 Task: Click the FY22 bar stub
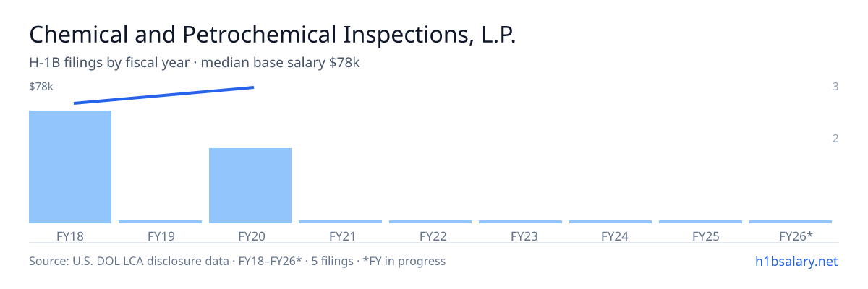coord(430,222)
